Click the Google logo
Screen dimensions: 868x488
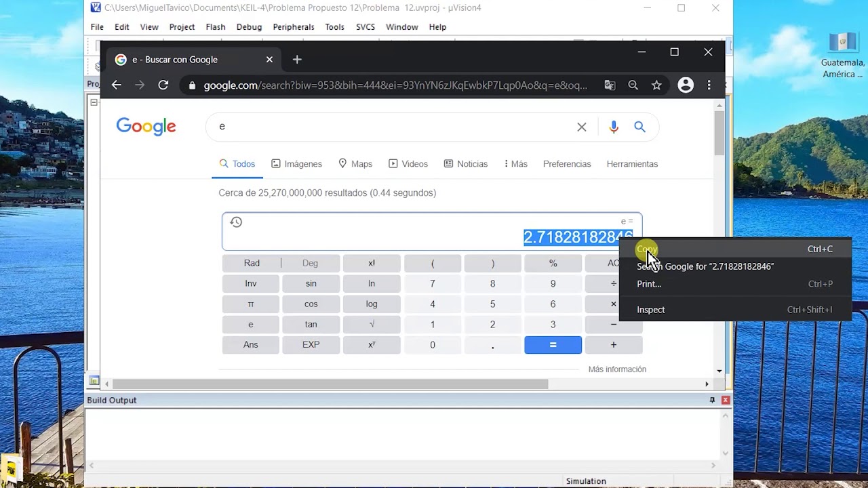pyautogui.click(x=146, y=127)
